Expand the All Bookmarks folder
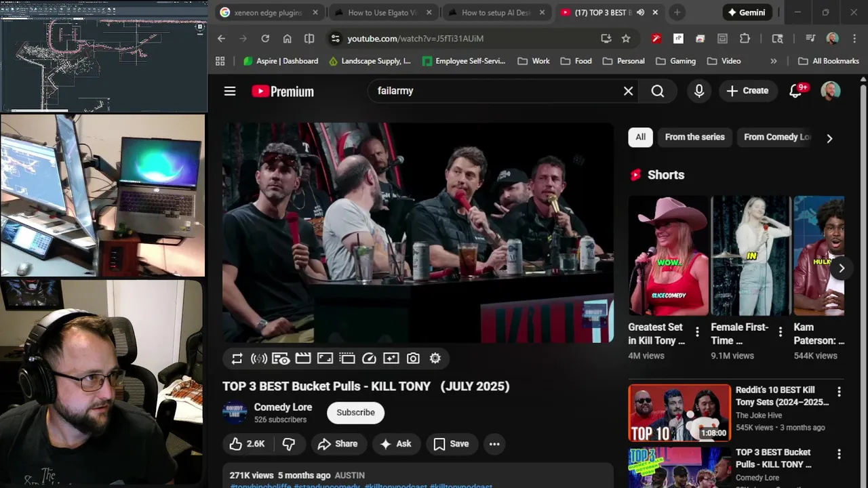This screenshot has width=868, height=488. [829, 61]
